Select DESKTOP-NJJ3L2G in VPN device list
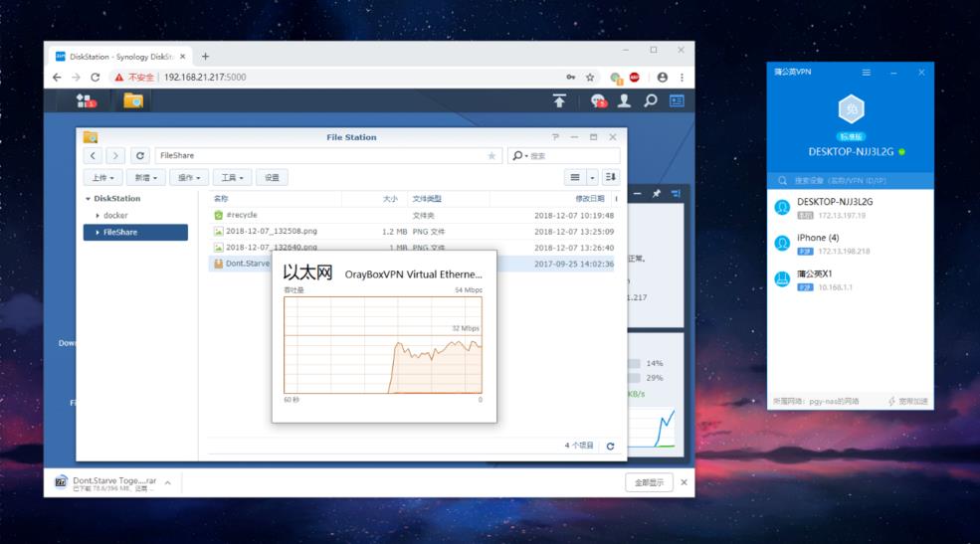This screenshot has width=980, height=544. [851, 208]
